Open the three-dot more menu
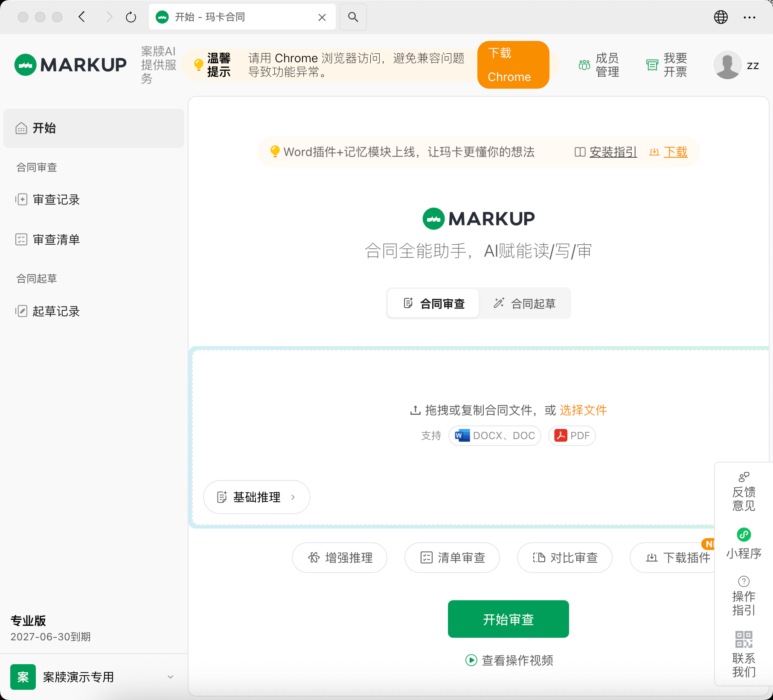773x700 pixels. (x=750, y=17)
